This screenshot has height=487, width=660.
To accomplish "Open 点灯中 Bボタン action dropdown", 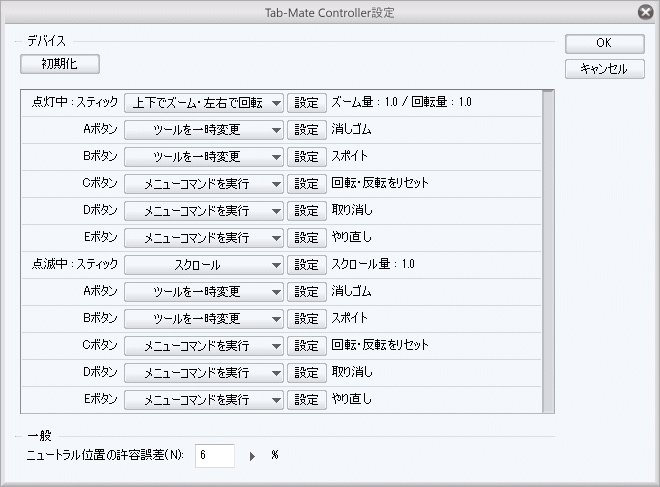I will 204,157.
